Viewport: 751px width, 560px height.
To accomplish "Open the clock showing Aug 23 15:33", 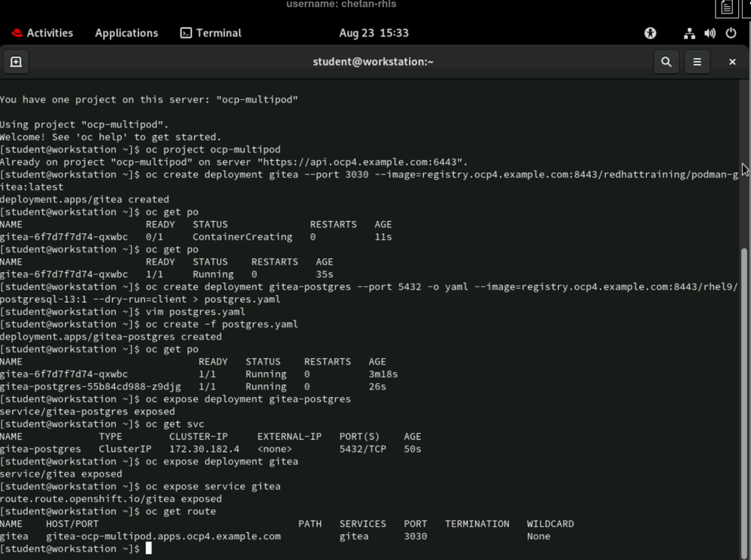I will (x=374, y=33).
